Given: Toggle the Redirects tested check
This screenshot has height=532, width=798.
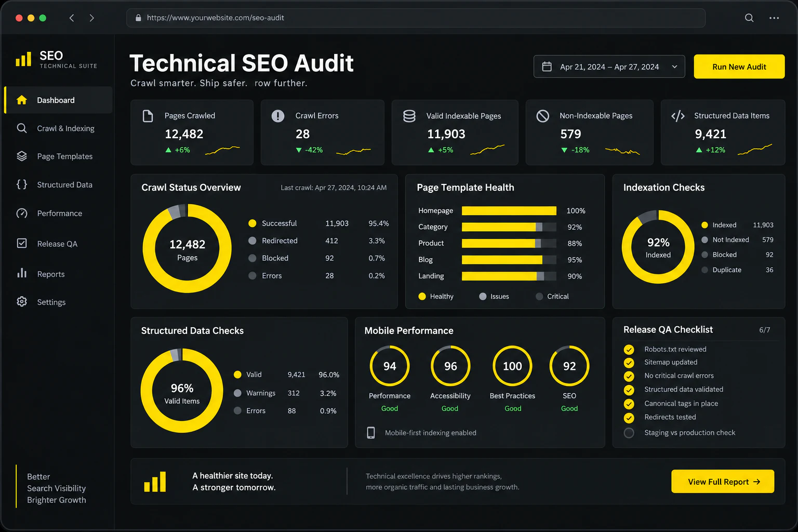Looking at the screenshot, I should [x=629, y=418].
